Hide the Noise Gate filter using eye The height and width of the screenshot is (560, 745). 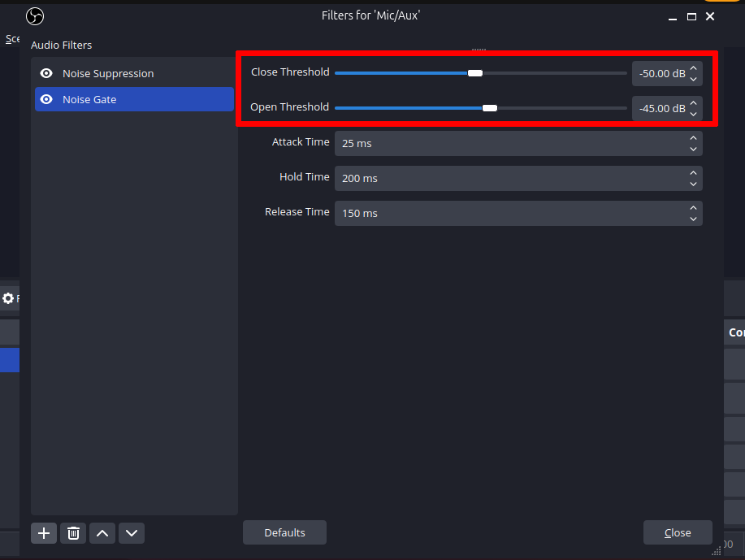click(46, 99)
